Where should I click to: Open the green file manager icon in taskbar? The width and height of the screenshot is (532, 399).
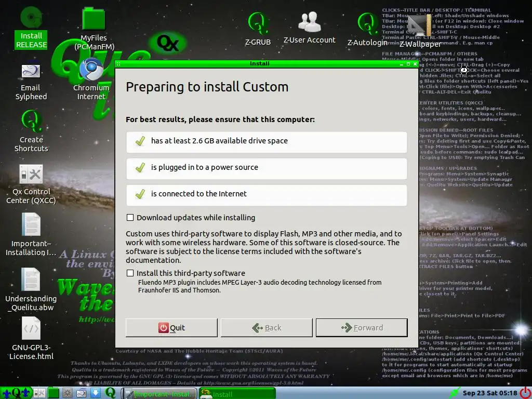point(54,393)
